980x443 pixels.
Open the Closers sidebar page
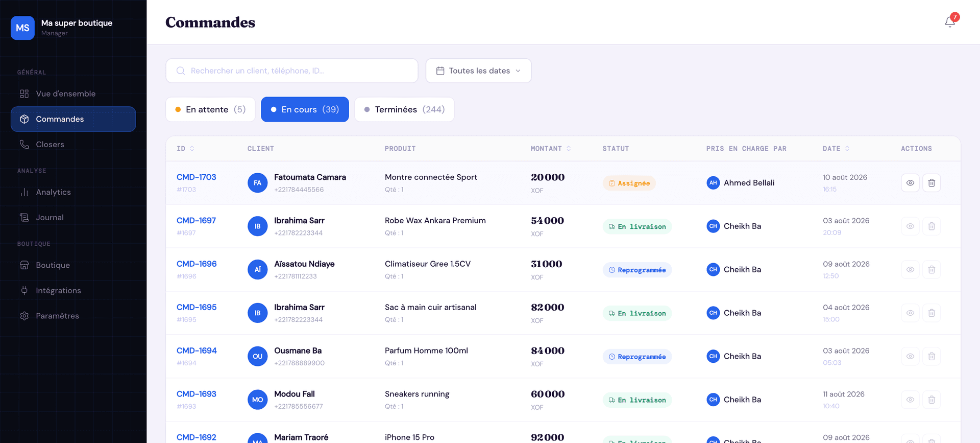coord(73,145)
